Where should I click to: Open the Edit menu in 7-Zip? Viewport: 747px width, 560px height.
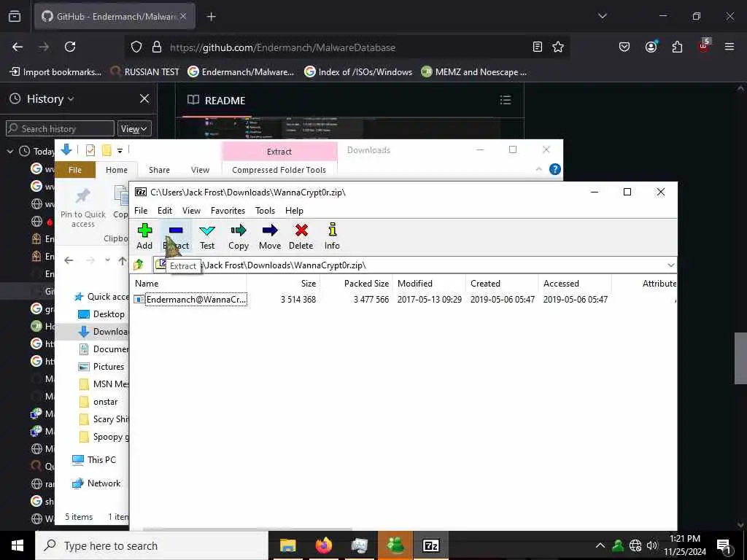pos(165,211)
